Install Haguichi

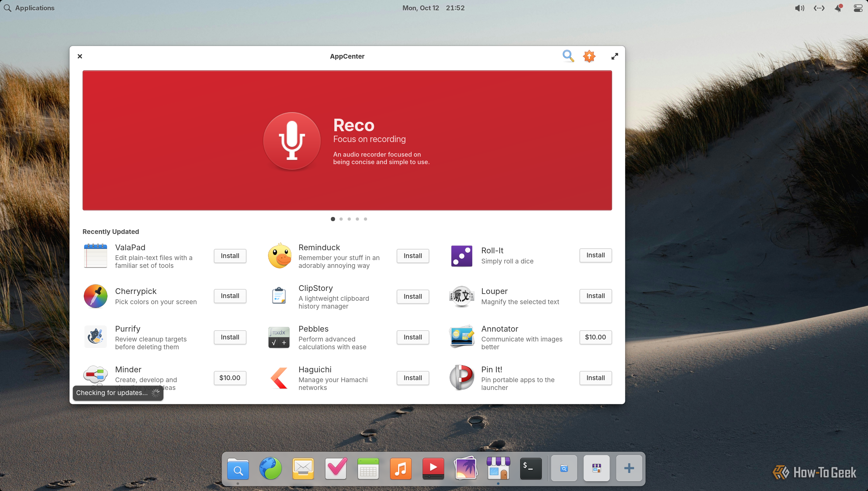pos(413,378)
